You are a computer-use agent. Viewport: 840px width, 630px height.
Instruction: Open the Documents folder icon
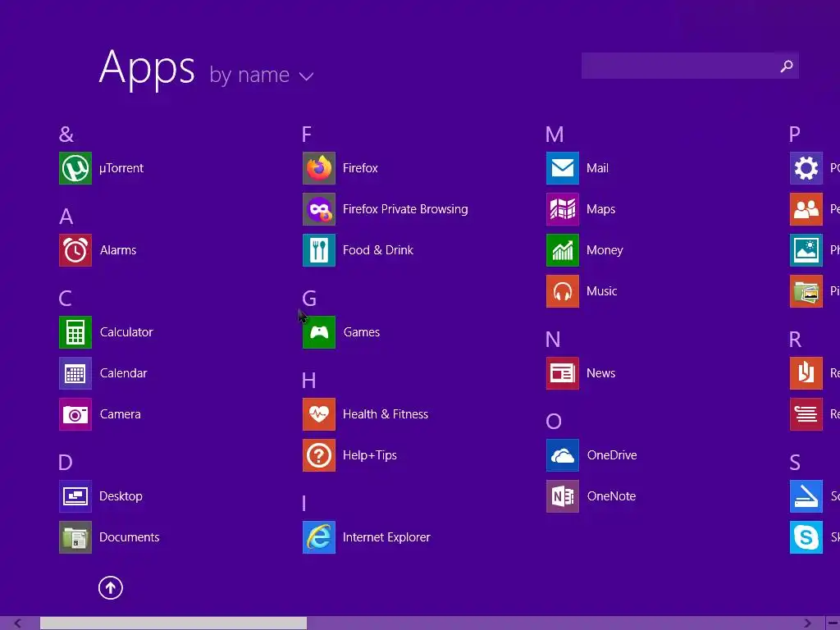tap(75, 537)
